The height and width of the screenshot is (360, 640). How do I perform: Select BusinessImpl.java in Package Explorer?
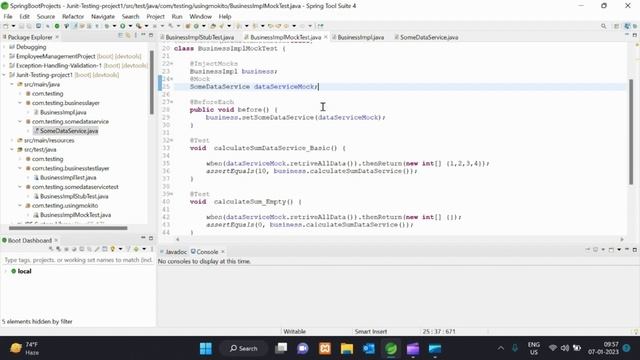click(x=63, y=112)
